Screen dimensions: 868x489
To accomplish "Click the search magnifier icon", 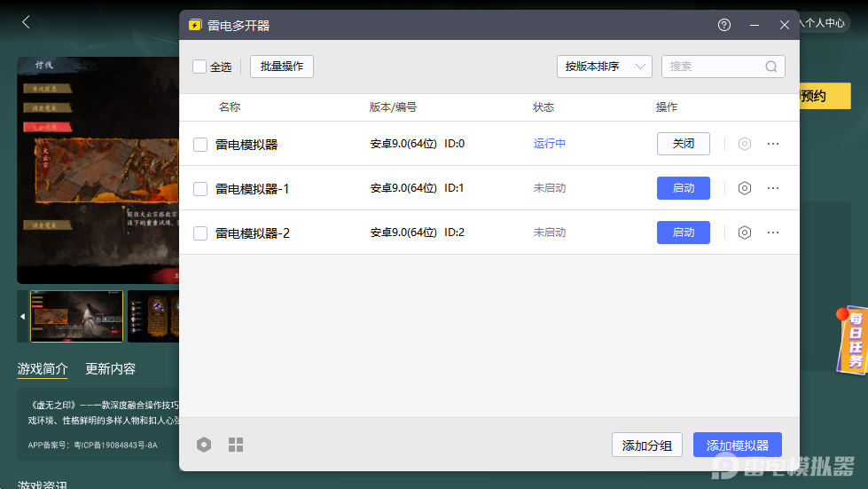I will pos(771,67).
